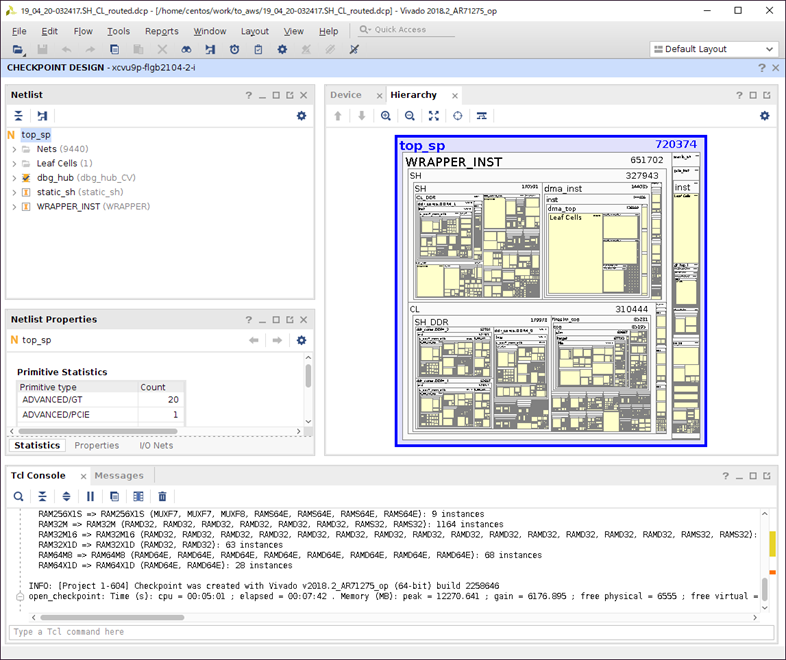Fit the Hierarchy view to window
The width and height of the screenshot is (786, 660).
(x=434, y=116)
